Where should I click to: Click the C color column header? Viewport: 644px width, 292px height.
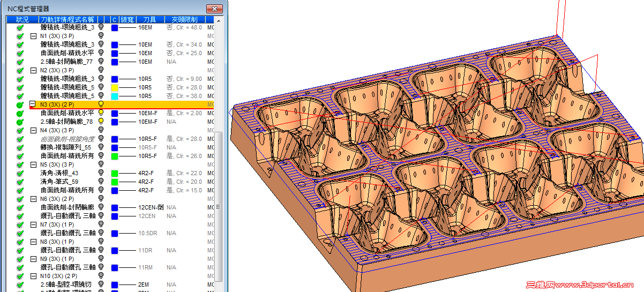[x=114, y=19]
